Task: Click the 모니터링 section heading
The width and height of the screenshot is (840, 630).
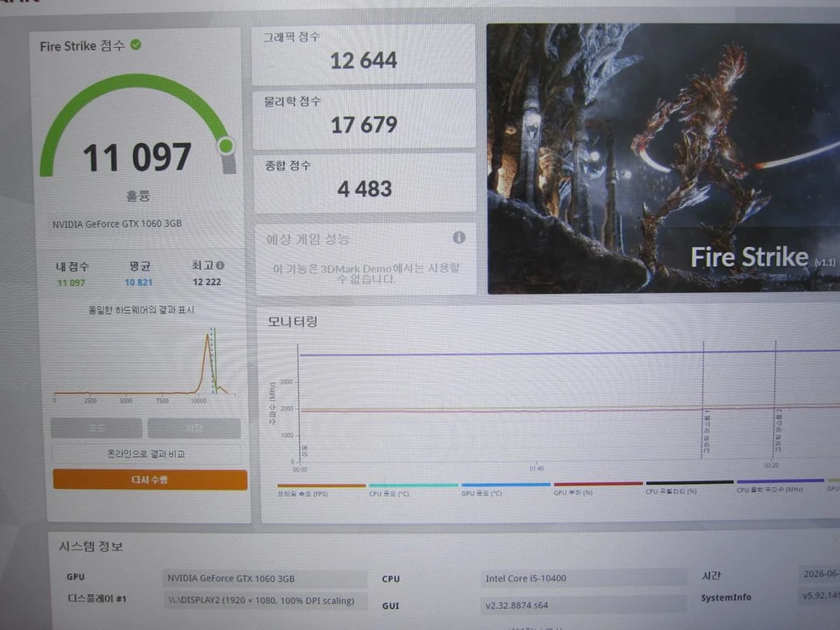Action: (292, 322)
